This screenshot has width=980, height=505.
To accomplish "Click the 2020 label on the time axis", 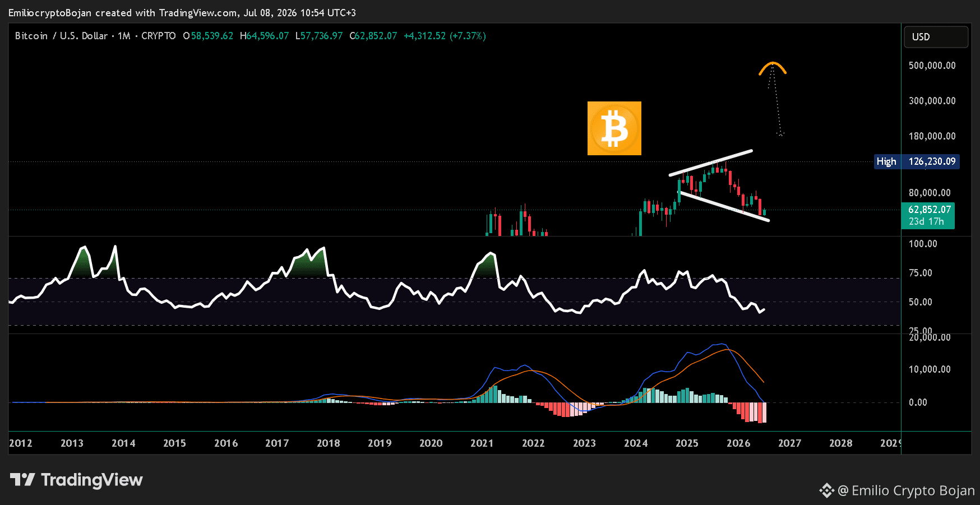I will [431, 443].
